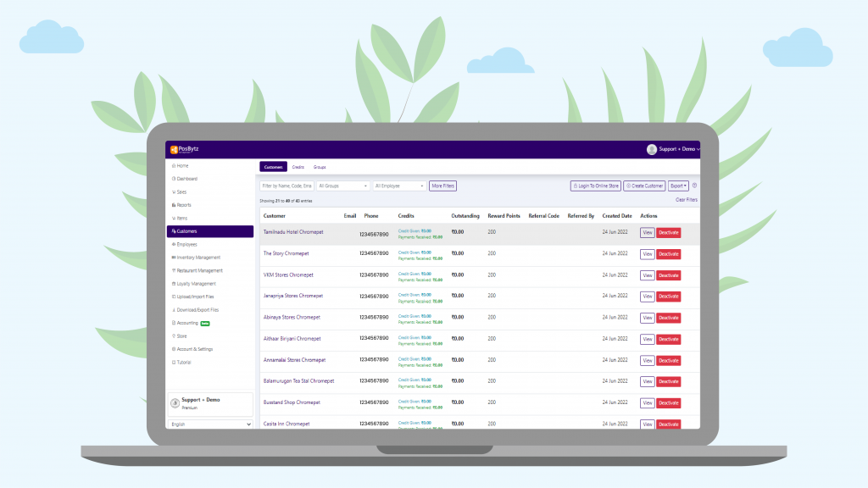Open Account & Settings
Viewport: 868px width, 488px height.
(196, 350)
